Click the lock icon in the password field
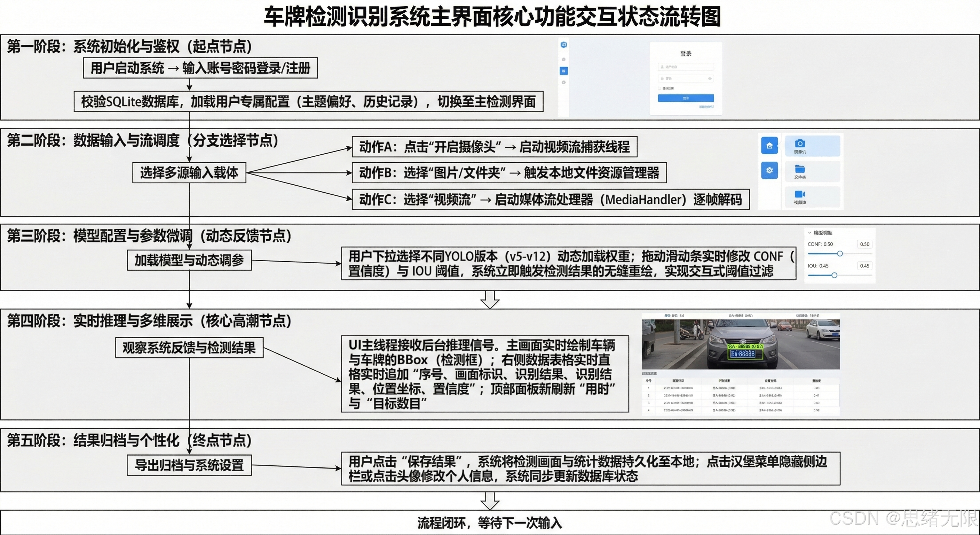Image resolution: width=980 pixels, height=535 pixels. 662,79
